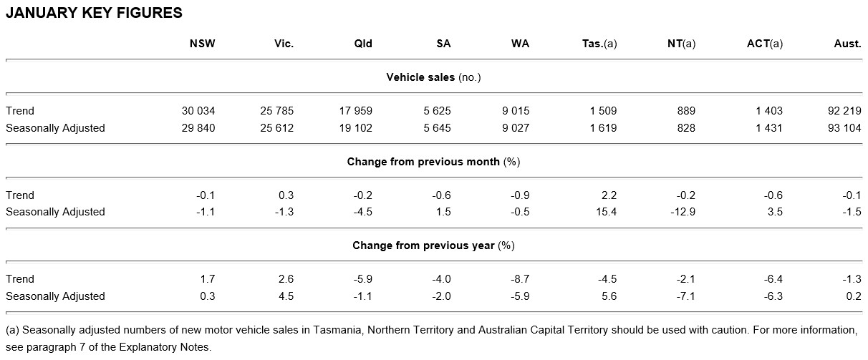This screenshot has height=360, width=868.
Task: Click the Vehicle sales (no.) section heading
Action: coord(433,77)
